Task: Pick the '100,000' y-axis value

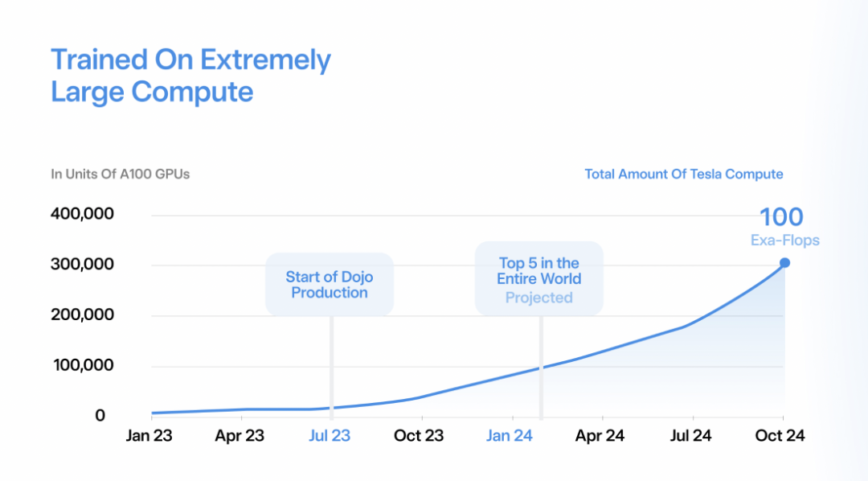Action: click(84, 365)
